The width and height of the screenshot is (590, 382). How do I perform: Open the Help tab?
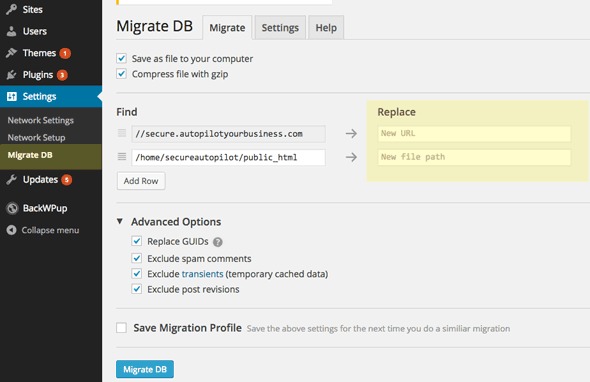pos(326,27)
